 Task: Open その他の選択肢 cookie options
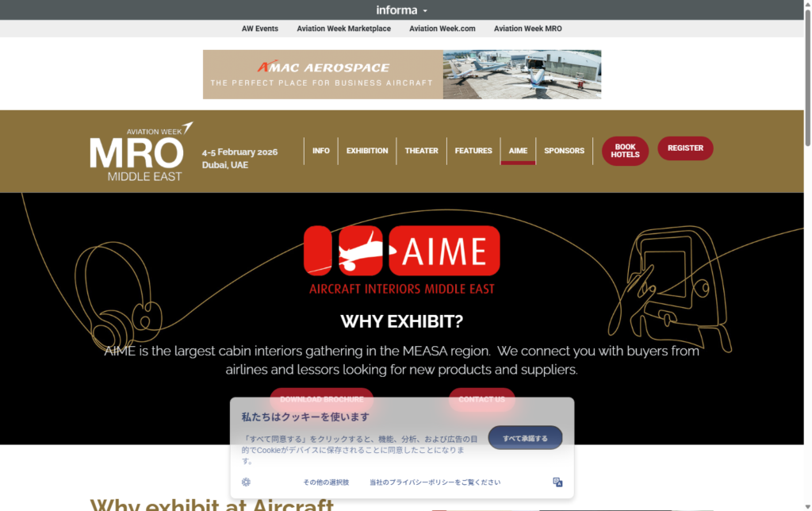(324, 482)
